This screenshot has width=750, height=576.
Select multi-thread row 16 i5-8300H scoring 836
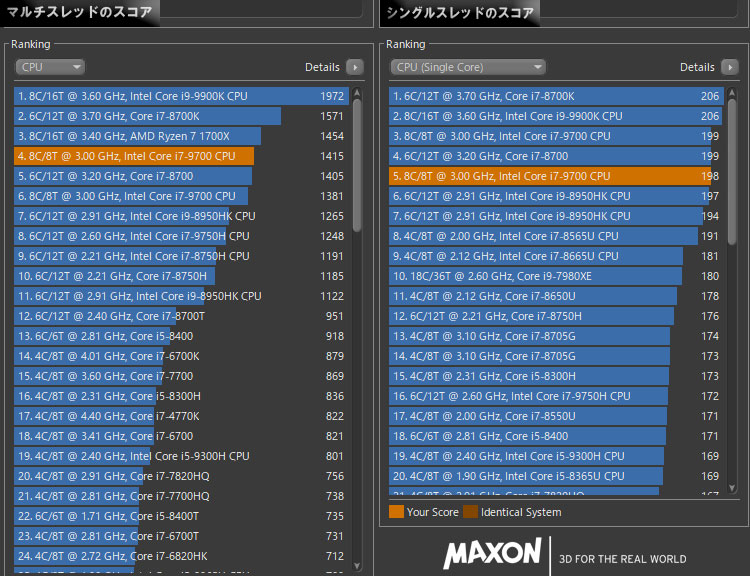181,396
